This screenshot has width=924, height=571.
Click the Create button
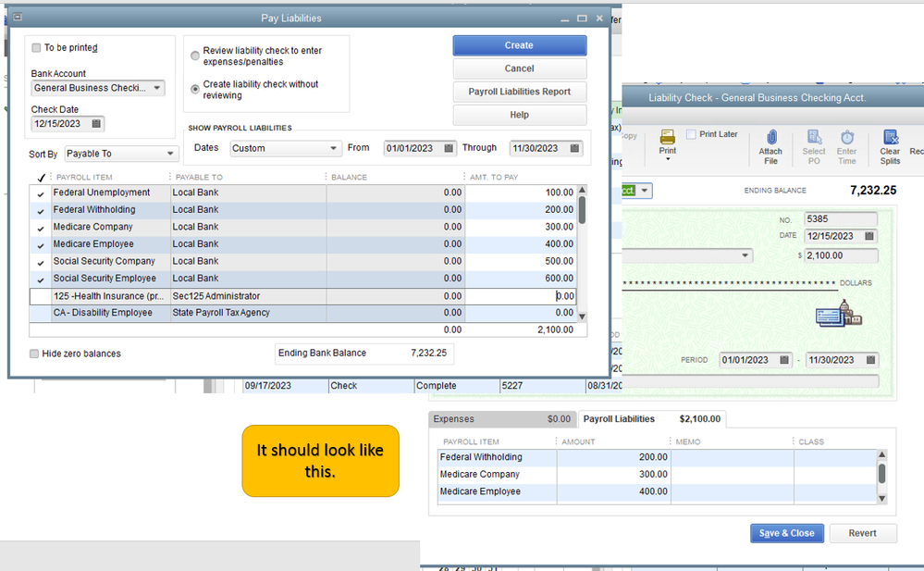click(519, 45)
